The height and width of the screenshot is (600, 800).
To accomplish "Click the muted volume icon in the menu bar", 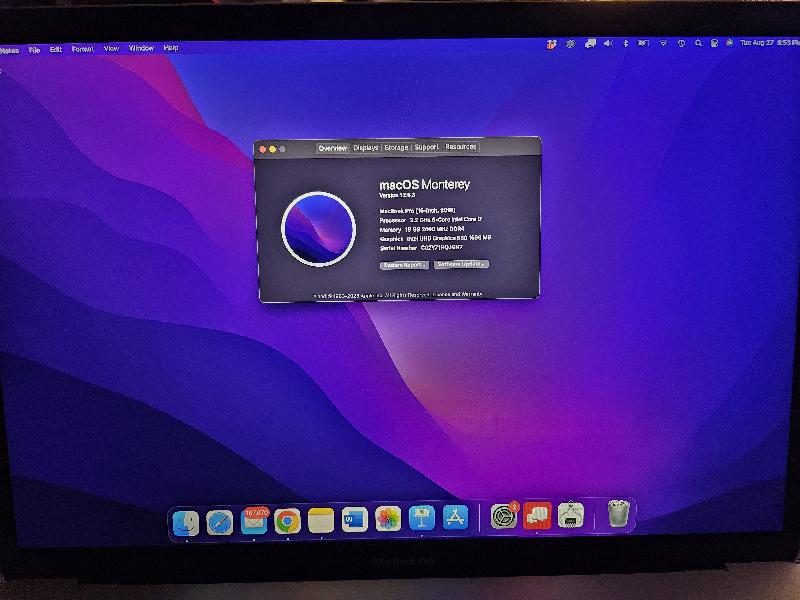I will 608,43.
